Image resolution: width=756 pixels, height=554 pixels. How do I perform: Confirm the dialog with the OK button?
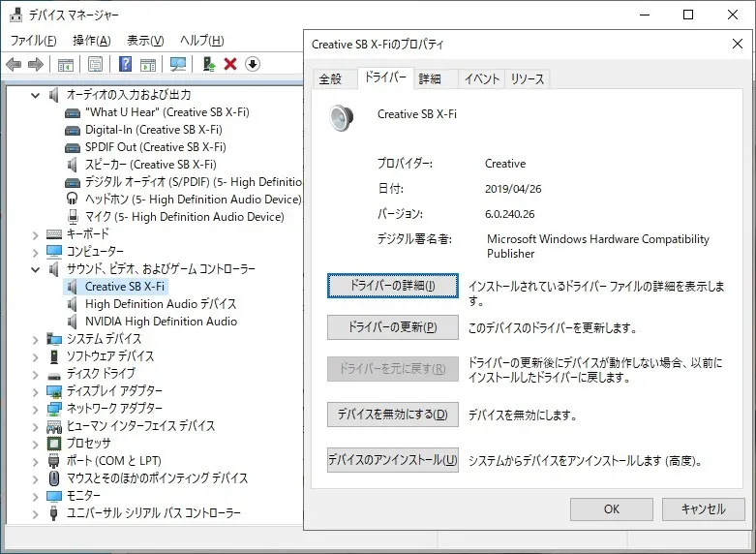tap(612, 509)
